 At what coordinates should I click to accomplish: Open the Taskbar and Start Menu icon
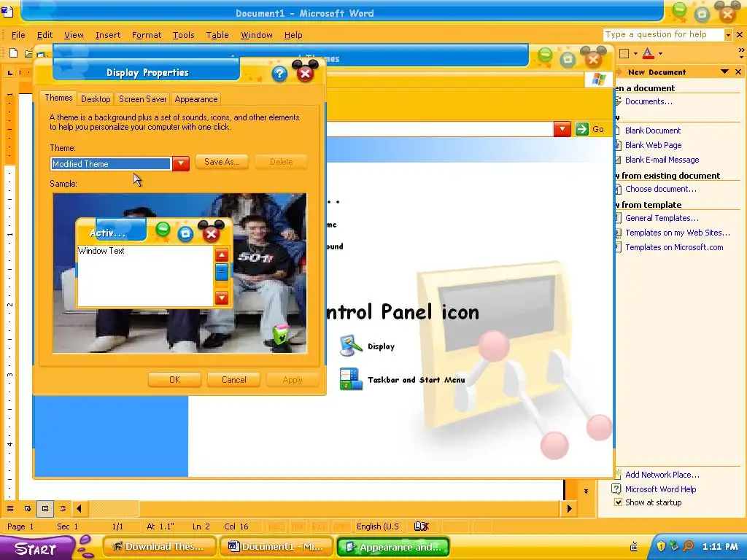[351, 379]
